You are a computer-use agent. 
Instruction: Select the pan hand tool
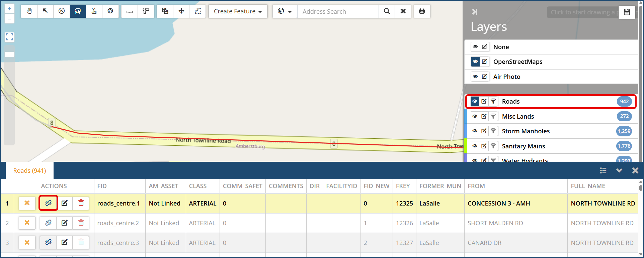point(29,11)
